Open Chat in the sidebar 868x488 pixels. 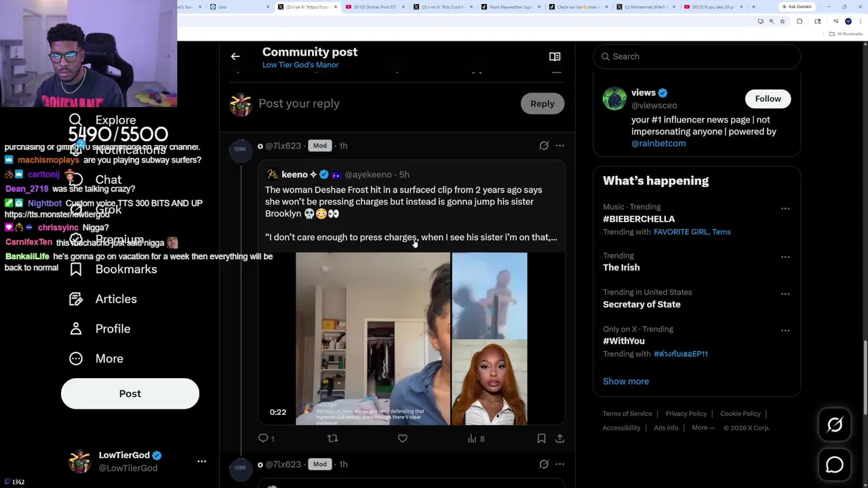(x=95, y=180)
